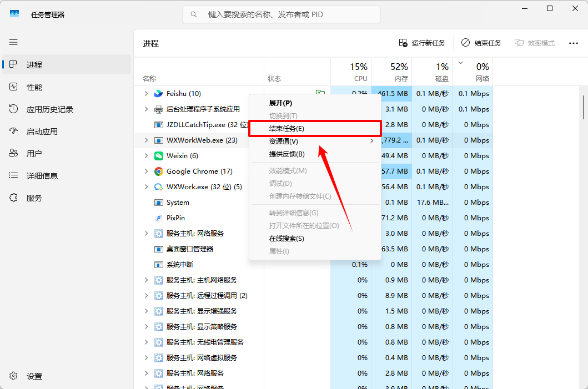Click the 运行新任务 icon
The width and height of the screenshot is (588, 389).
point(403,43)
